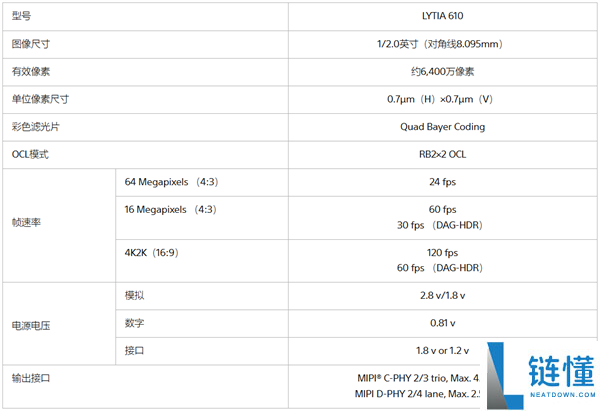Viewport: 600px width, 411px height.
Task: Click the '单位像素尺寸' row label
Action: tap(40, 99)
